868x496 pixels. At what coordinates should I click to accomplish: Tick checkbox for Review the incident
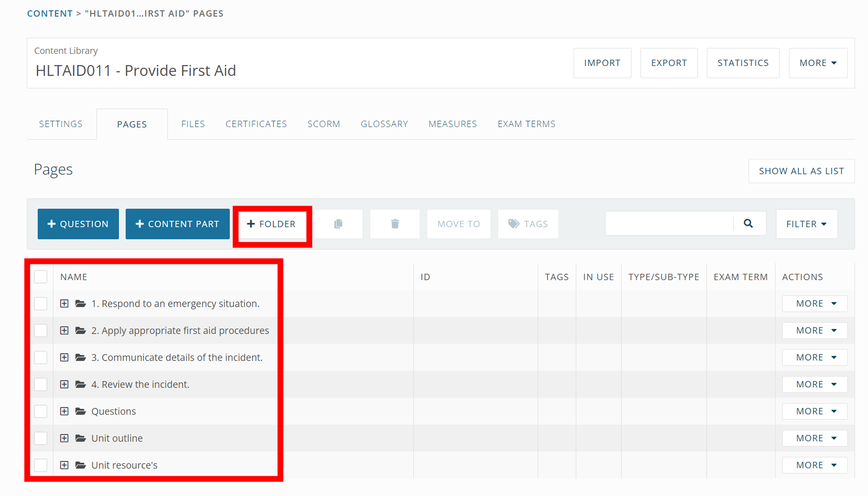coord(41,385)
